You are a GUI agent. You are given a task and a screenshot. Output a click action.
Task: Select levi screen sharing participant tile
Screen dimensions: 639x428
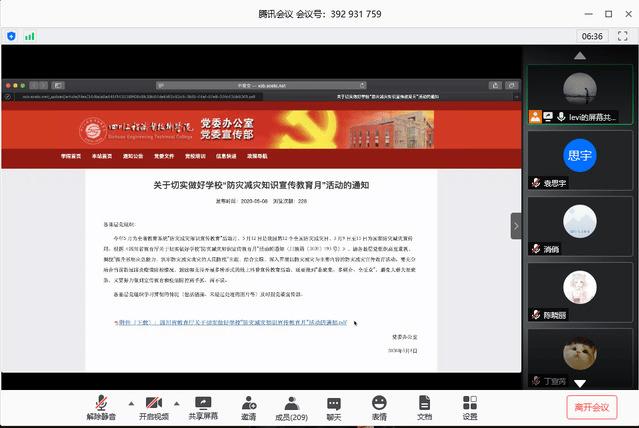pyautogui.click(x=580, y=95)
